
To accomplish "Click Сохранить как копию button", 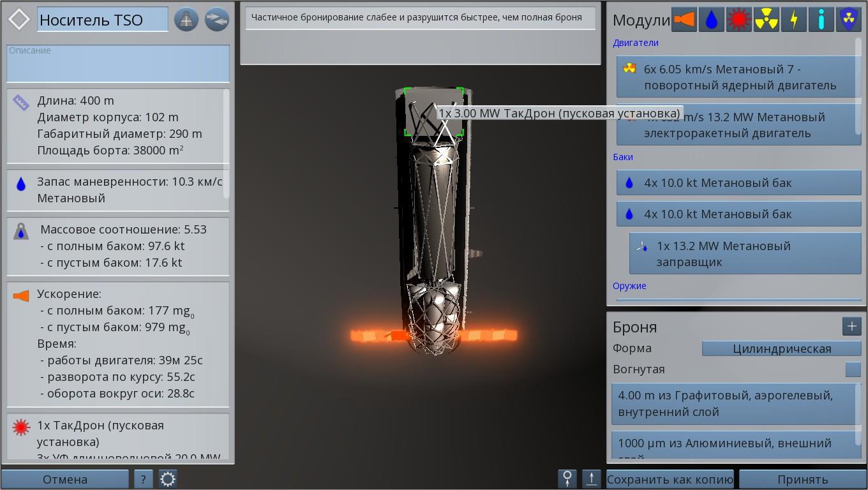I will click(x=670, y=479).
